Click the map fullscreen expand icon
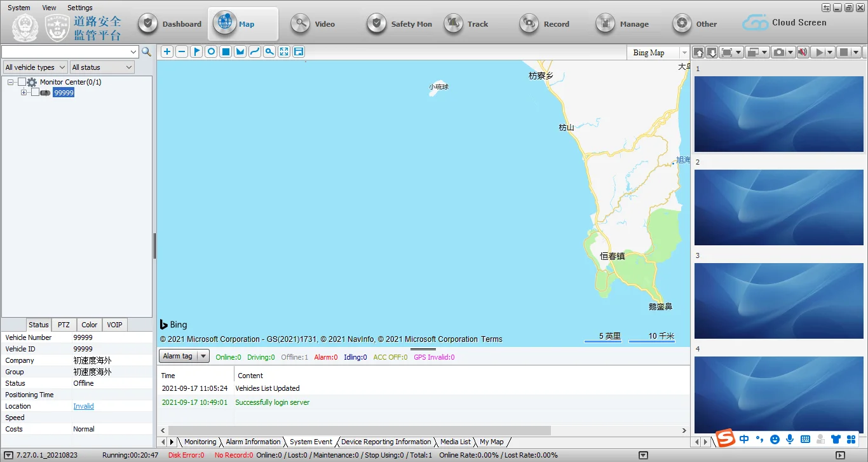 (284, 52)
